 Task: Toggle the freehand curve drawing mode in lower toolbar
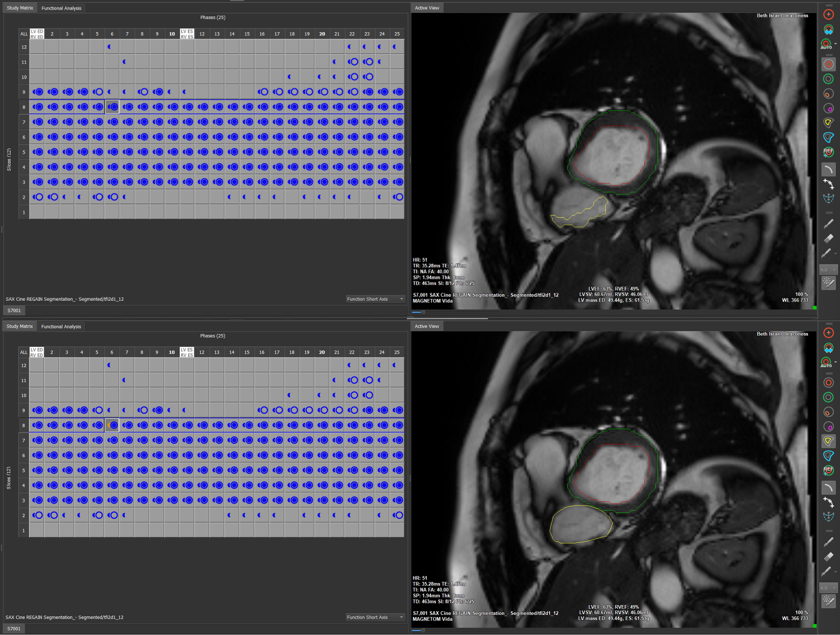click(x=828, y=487)
